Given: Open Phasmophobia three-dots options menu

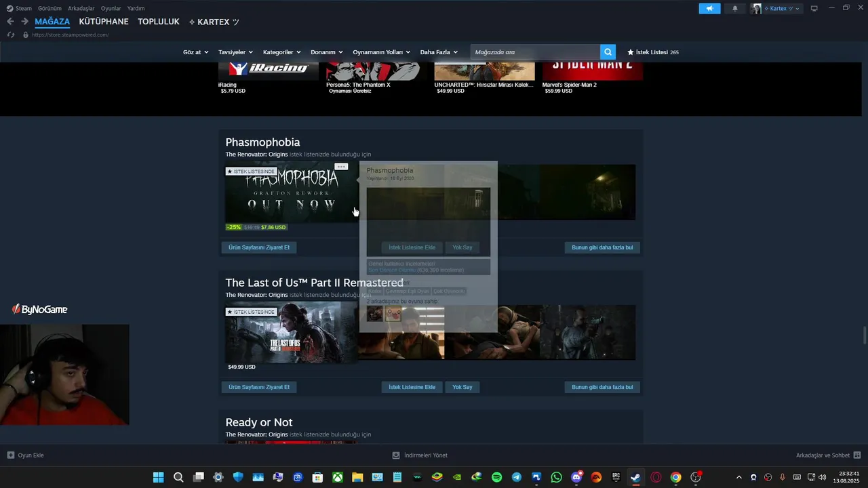Looking at the screenshot, I should point(341,167).
